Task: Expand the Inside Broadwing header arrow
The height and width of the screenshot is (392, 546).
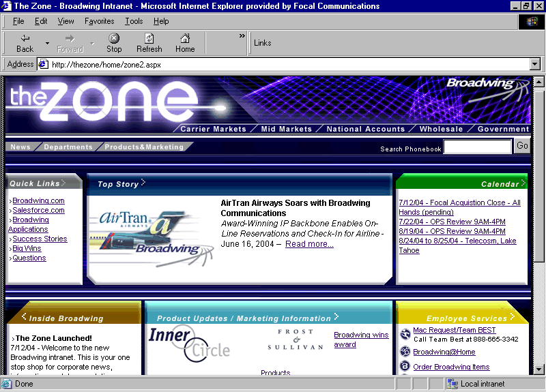Action: (x=24, y=316)
